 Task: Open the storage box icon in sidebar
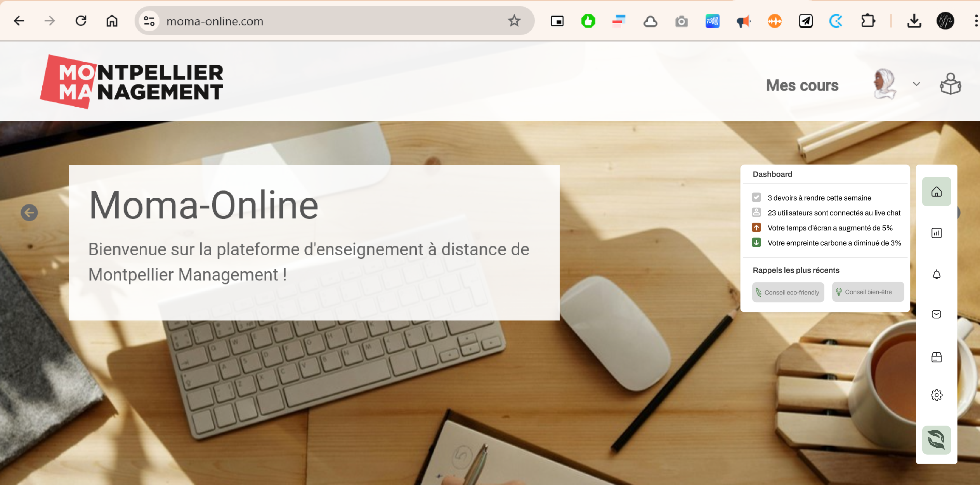point(937,357)
